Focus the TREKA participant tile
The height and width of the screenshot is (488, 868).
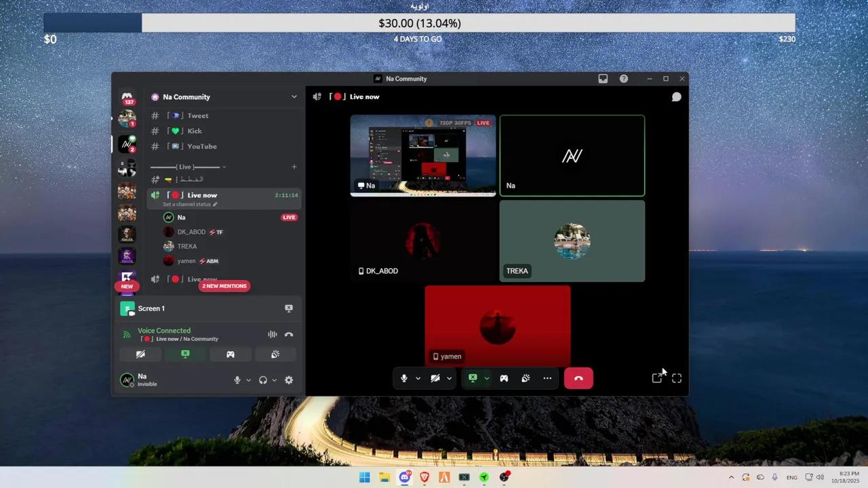572,241
